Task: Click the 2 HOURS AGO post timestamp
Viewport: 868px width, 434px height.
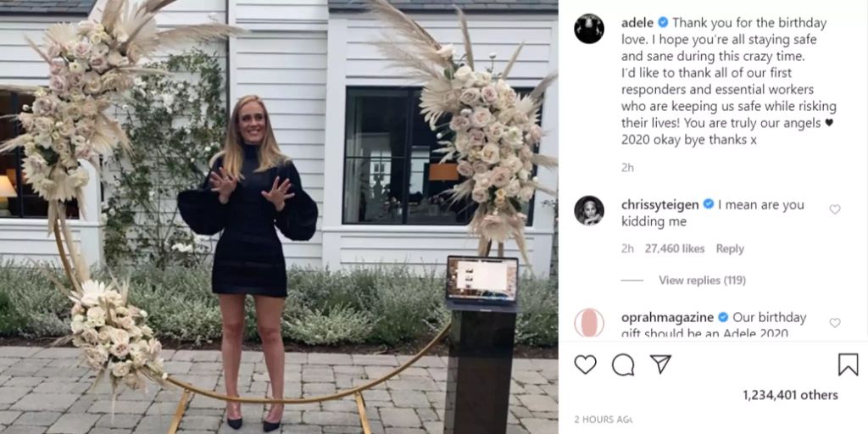Action: 604,420
